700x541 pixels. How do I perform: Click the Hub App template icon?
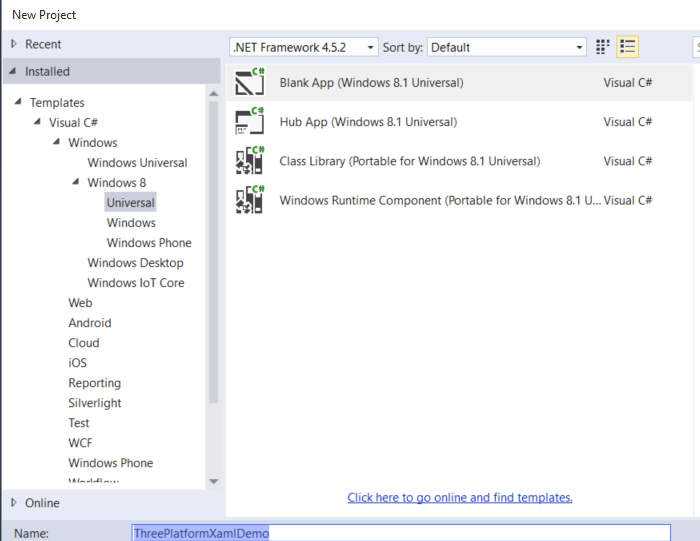tap(249, 122)
